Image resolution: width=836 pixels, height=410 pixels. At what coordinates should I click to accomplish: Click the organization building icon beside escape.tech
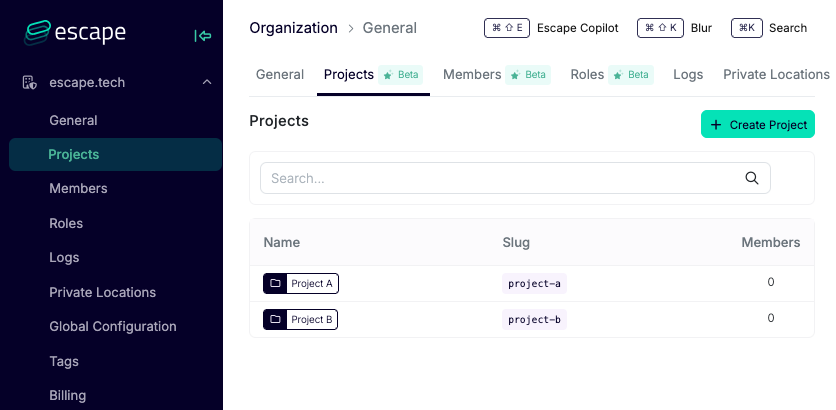[x=29, y=83]
